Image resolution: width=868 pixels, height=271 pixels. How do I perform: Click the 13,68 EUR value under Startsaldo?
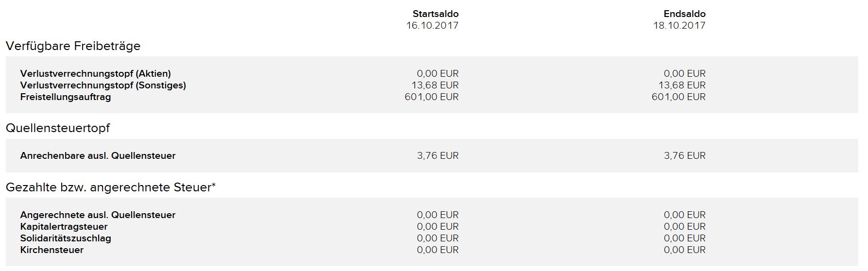pyautogui.click(x=435, y=85)
